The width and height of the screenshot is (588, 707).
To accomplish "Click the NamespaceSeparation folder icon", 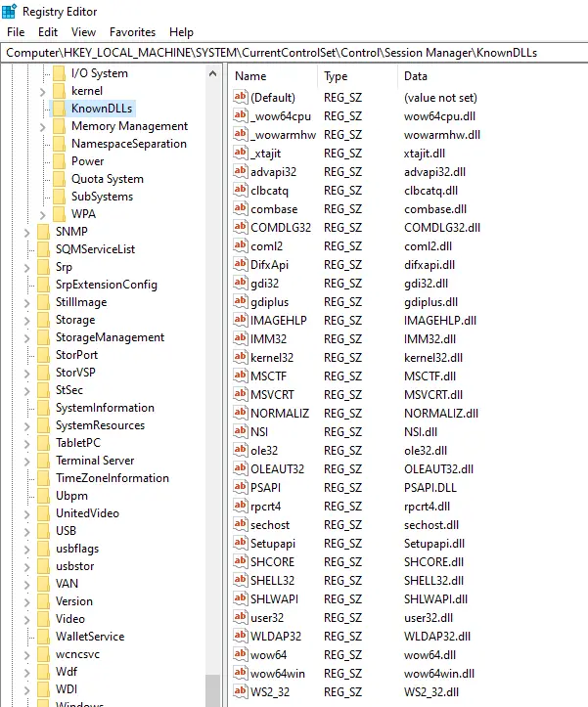I will [59, 144].
